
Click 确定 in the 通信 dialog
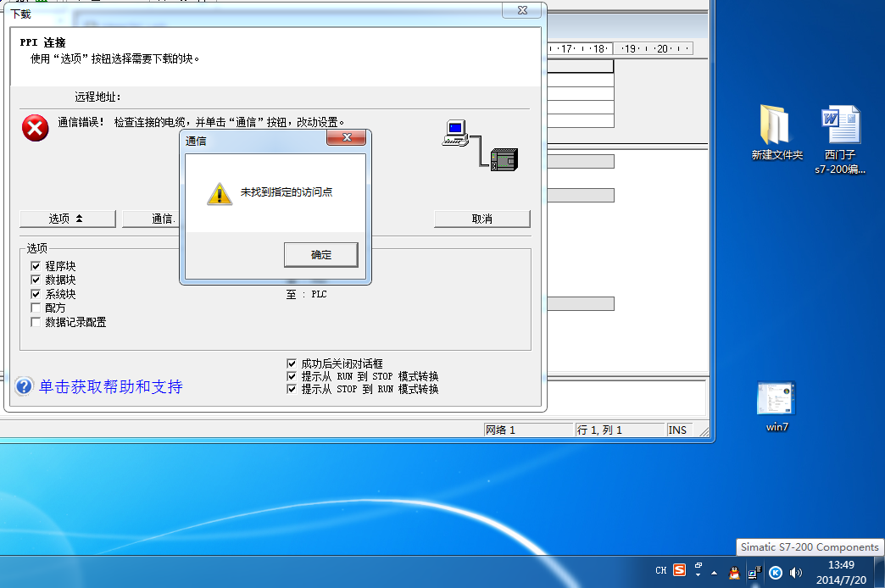320,254
